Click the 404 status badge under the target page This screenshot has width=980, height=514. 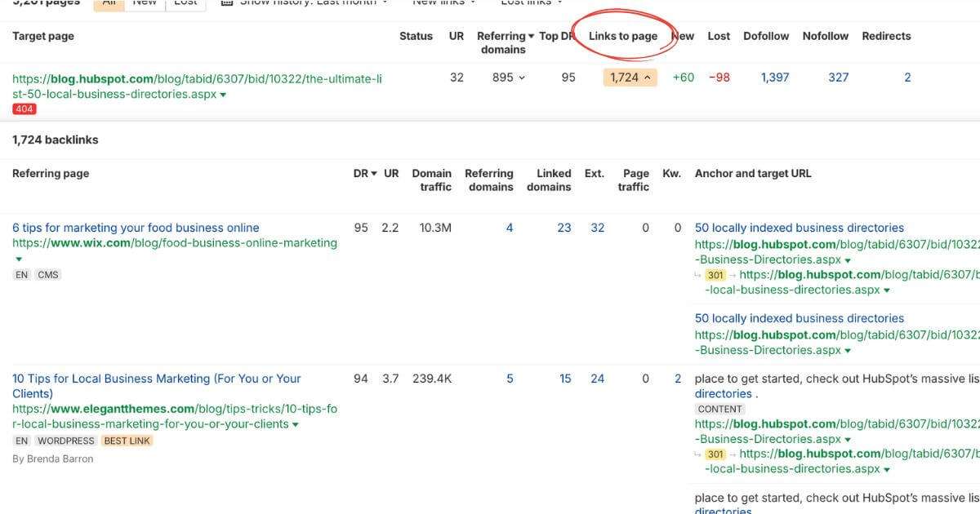click(24, 108)
